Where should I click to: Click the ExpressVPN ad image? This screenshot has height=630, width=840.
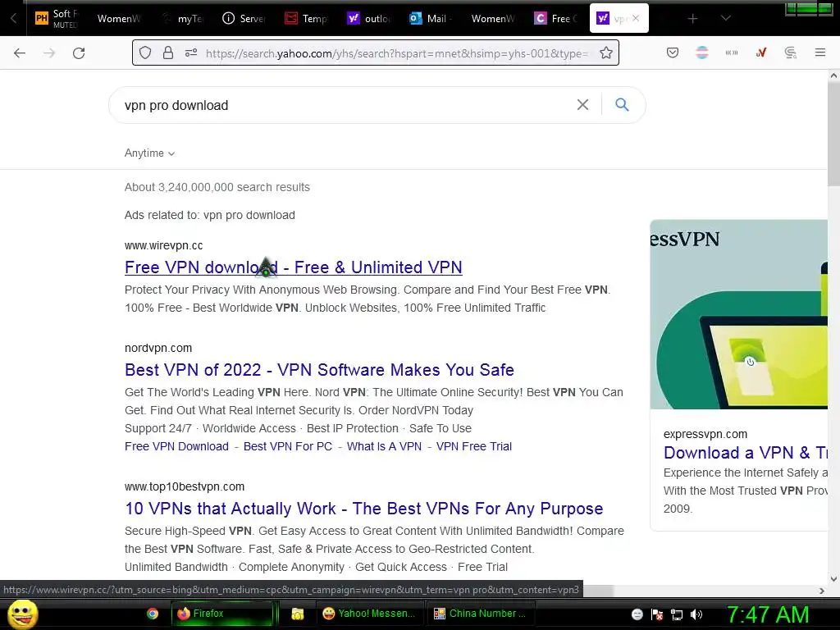pos(739,314)
